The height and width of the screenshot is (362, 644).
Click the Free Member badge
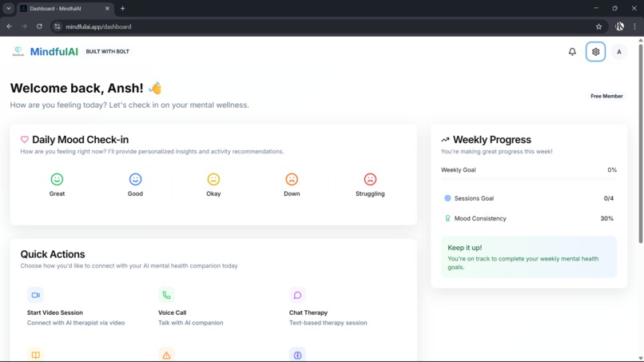[x=606, y=96]
